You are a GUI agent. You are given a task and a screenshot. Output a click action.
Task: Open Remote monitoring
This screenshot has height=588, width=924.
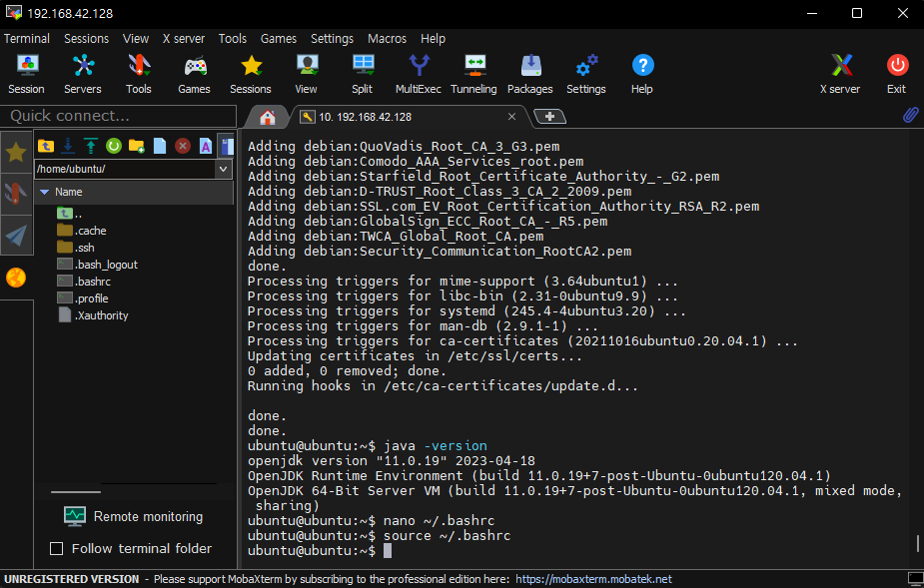tap(133, 517)
